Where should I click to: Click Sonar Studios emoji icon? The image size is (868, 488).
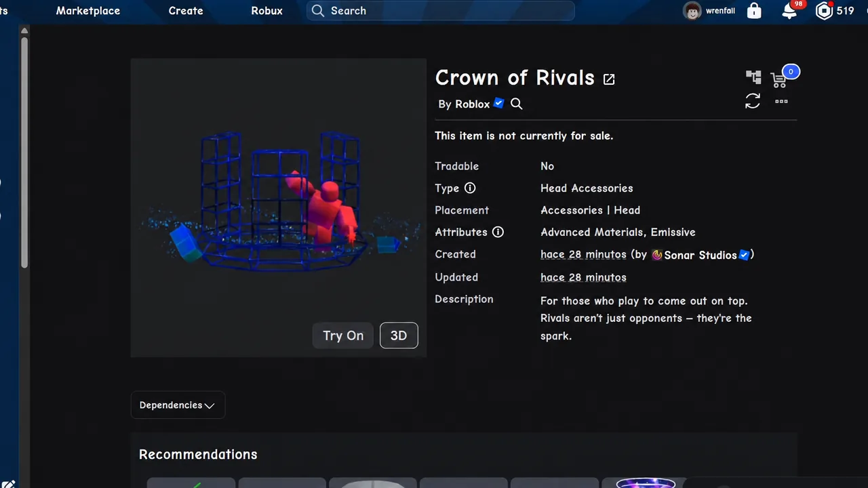click(x=656, y=255)
